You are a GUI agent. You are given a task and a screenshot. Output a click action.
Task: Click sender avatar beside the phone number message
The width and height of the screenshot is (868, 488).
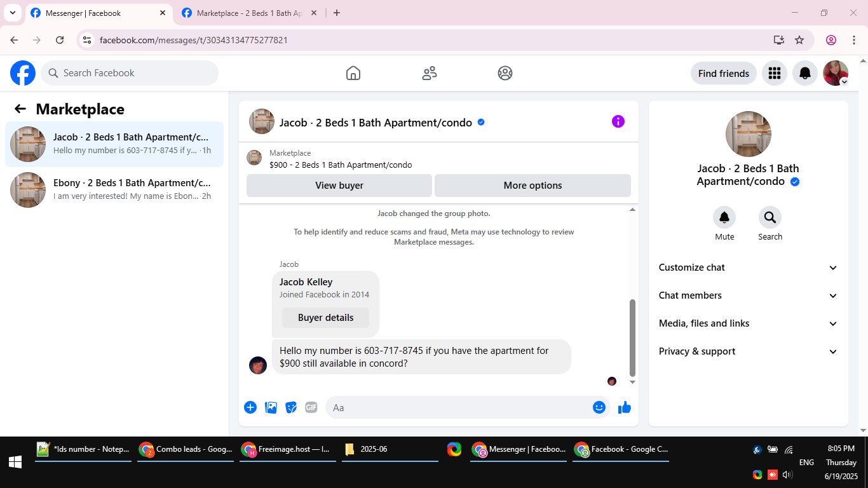click(x=258, y=365)
